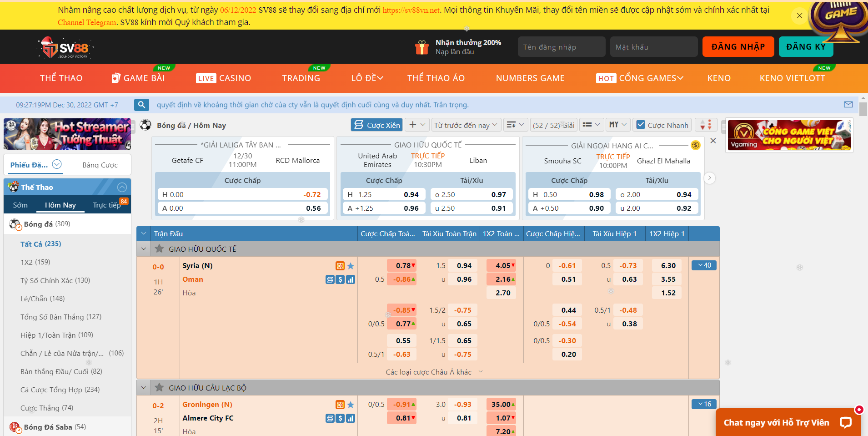Open the list view style dropdown
The image size is (868, 436).
coord(592,125)
